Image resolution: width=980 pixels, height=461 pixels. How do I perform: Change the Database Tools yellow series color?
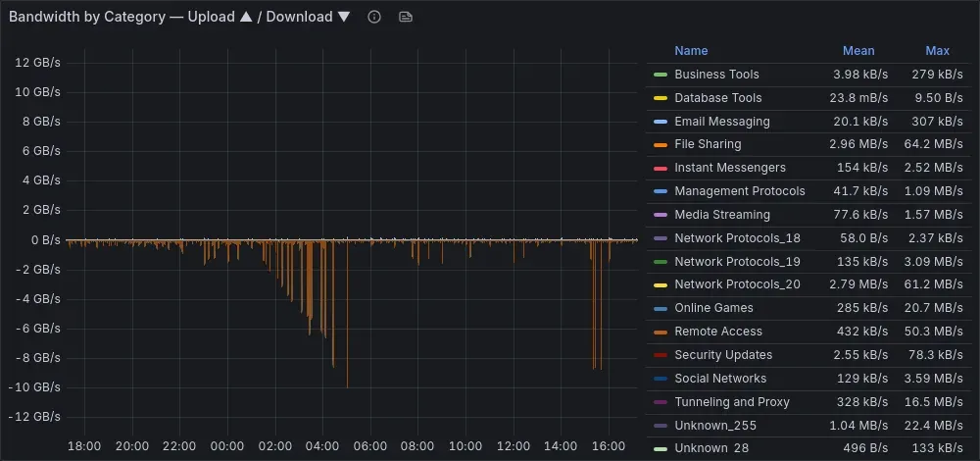point(661,98)
